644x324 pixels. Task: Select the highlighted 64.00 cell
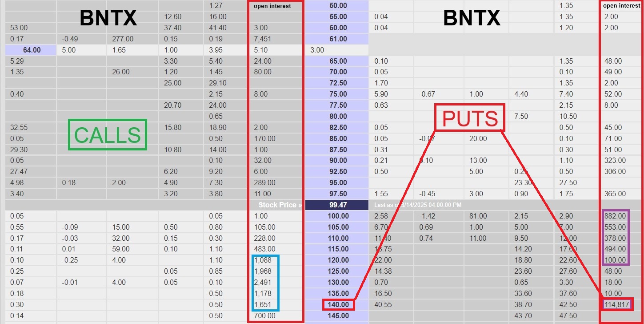(31, 50)
